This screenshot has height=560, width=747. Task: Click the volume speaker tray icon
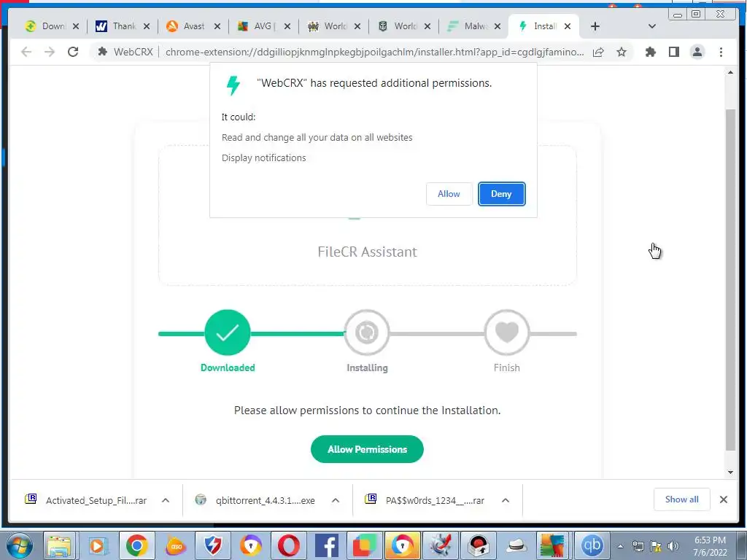click(x=673, y=546)
